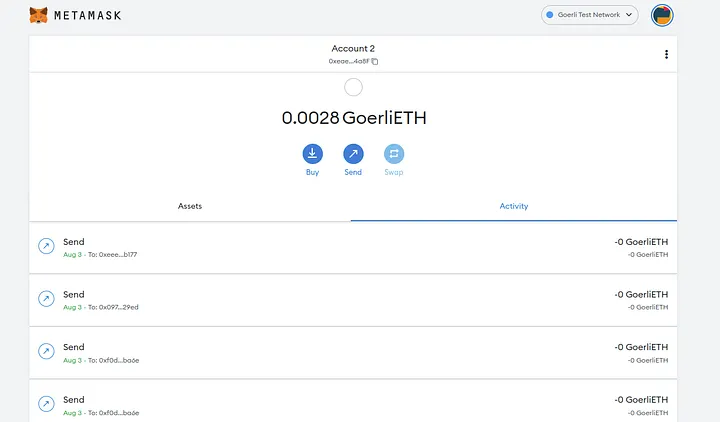Open the account avatar menu
The height and width of the screenshot is (422, 720).
click(662, 15)
